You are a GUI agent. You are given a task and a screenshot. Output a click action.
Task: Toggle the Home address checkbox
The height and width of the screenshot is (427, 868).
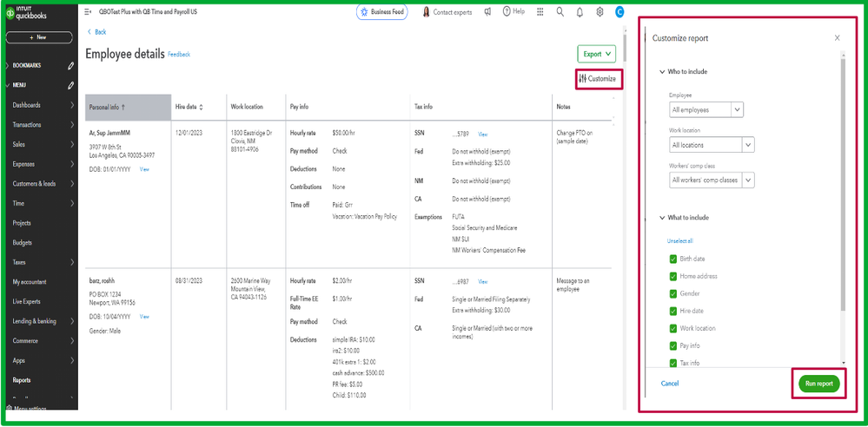pos(673,276)
